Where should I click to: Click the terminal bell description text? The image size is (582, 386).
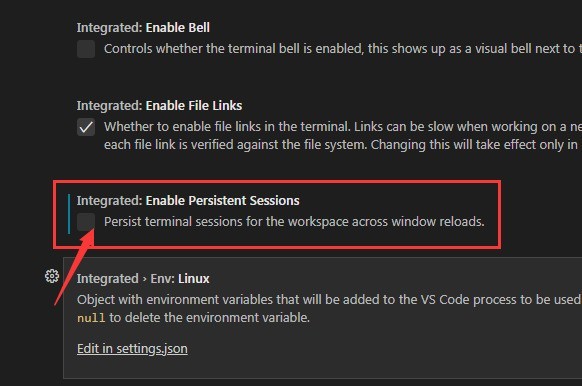[x=343, y=49]
